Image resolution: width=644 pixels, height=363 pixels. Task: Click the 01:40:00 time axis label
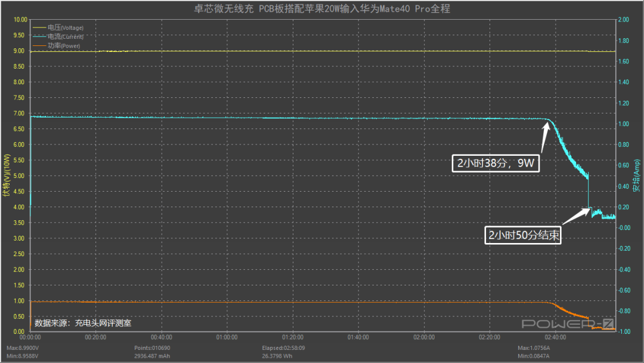pos(358,337)
